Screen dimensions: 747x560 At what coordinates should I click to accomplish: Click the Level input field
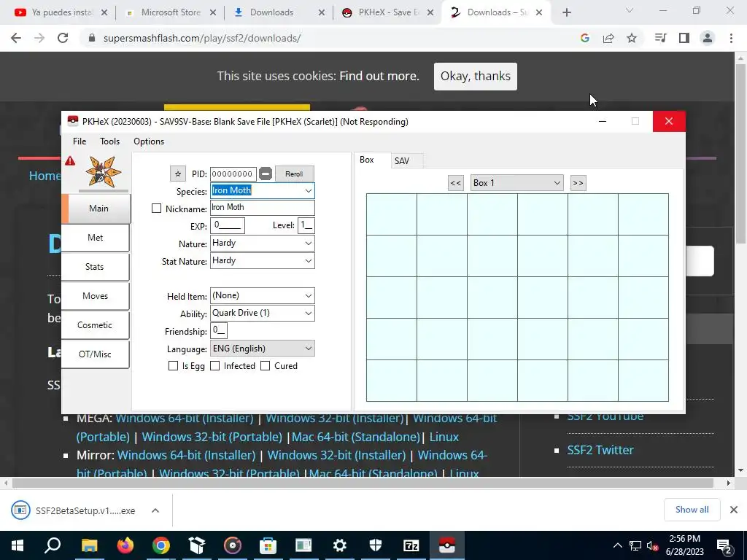click(306, 225)
